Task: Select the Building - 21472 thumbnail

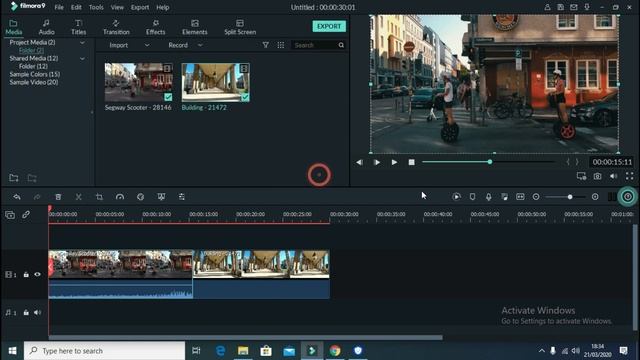Action: pos(216,82)
